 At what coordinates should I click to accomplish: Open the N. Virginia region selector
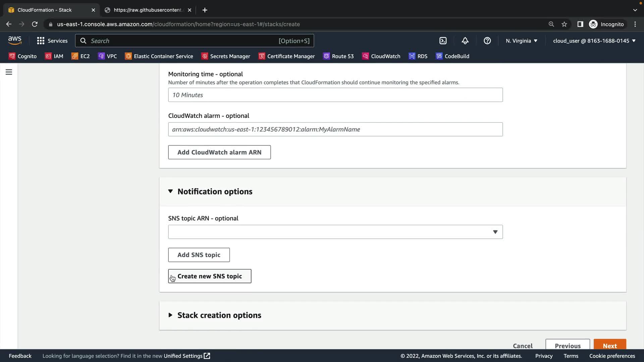(522, 41)
